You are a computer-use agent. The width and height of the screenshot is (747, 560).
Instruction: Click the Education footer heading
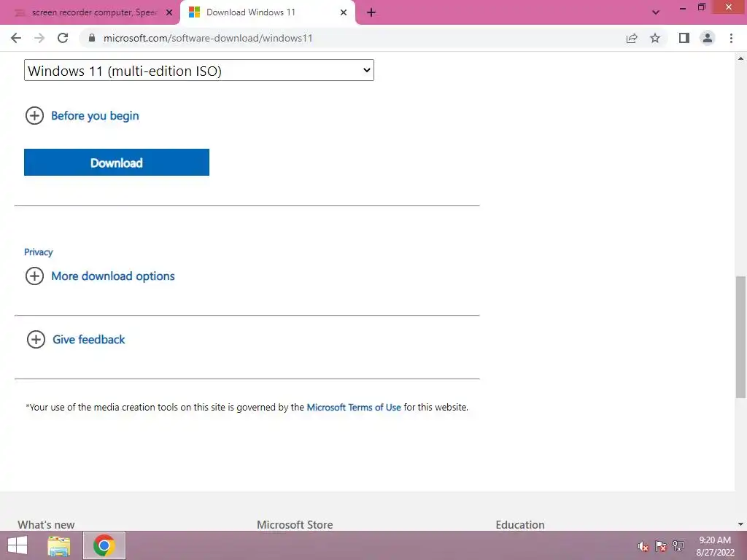519,524
